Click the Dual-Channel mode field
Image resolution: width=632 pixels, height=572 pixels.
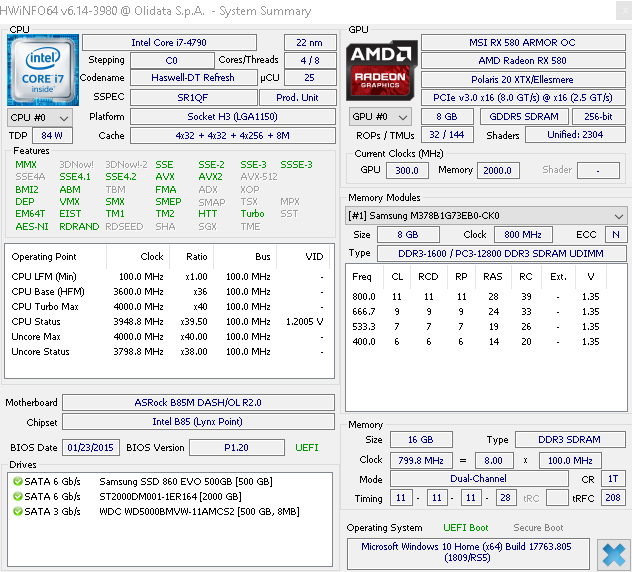coord(479,479)
